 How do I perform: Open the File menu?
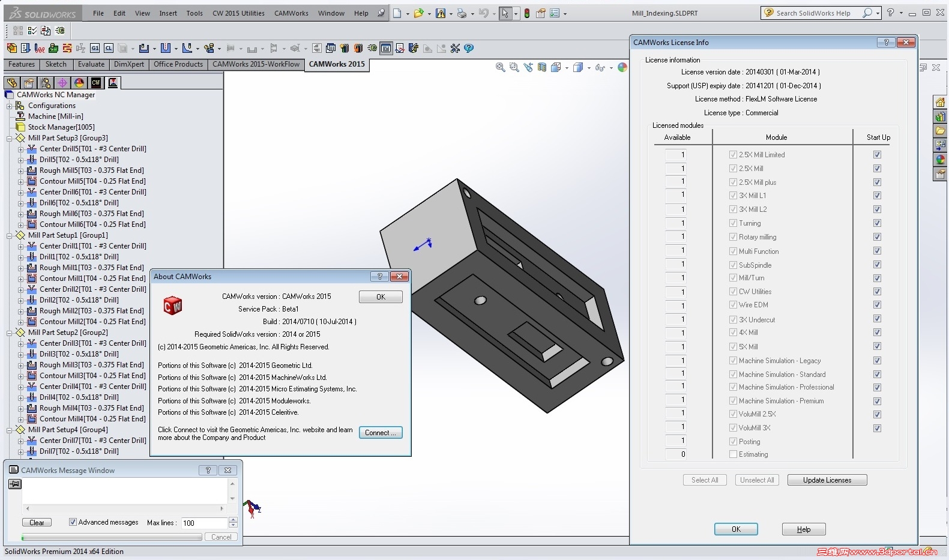pyautogui.click(x=98, y=13)
